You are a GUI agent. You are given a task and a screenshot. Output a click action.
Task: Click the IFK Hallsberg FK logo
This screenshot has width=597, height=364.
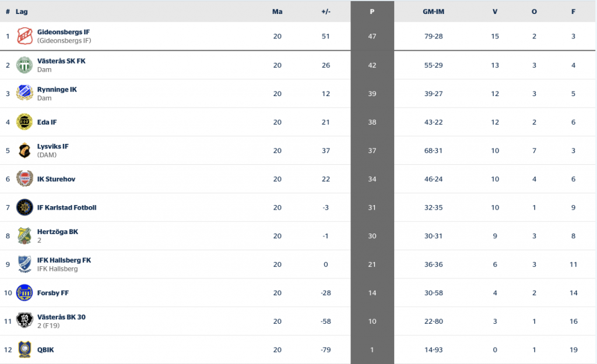[24, 264]
